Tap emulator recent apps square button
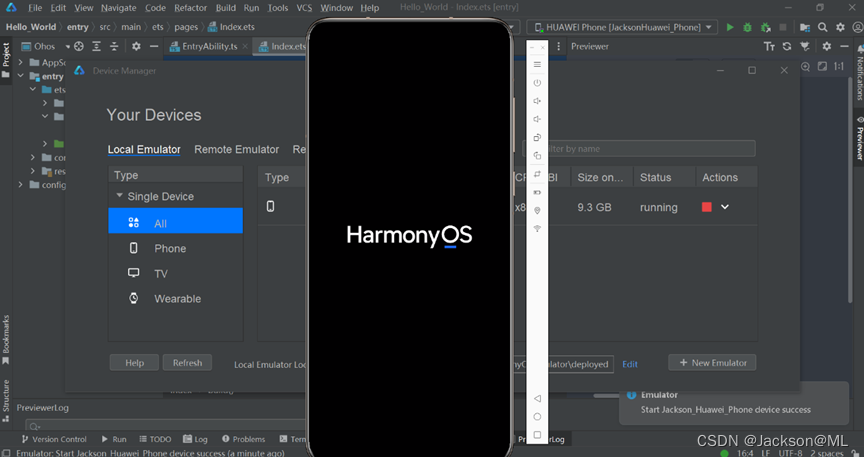864x457 pixels. pos(537,434)
